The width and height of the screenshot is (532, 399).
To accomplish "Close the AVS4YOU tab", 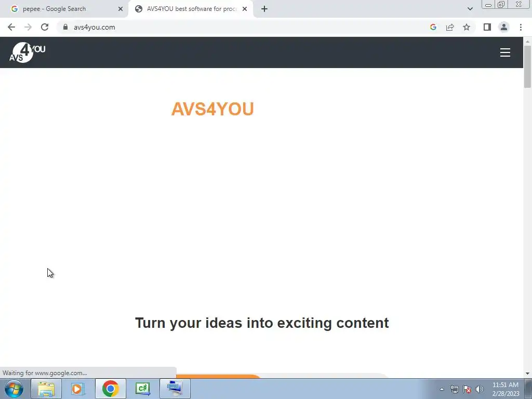I will click(x=245, y=9).
